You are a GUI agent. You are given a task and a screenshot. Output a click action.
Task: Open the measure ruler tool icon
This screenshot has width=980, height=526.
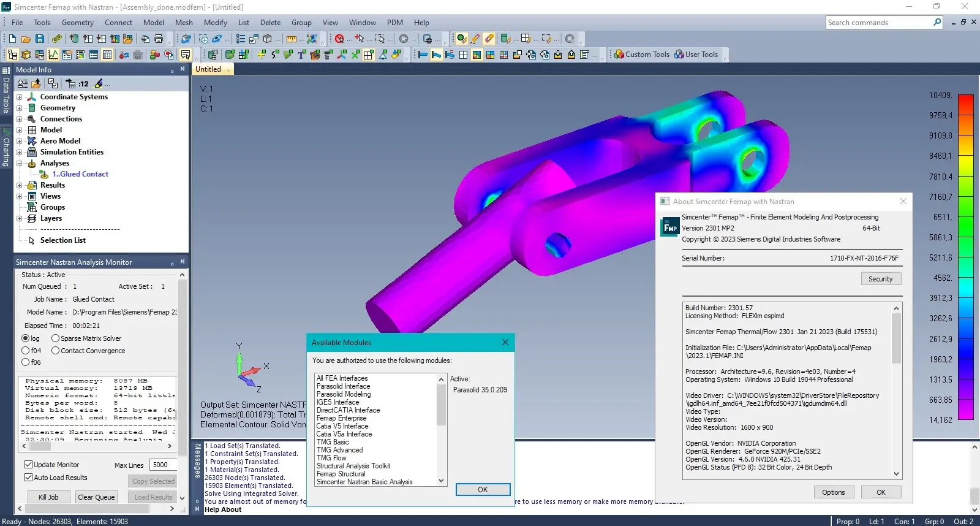pos(292,39)
